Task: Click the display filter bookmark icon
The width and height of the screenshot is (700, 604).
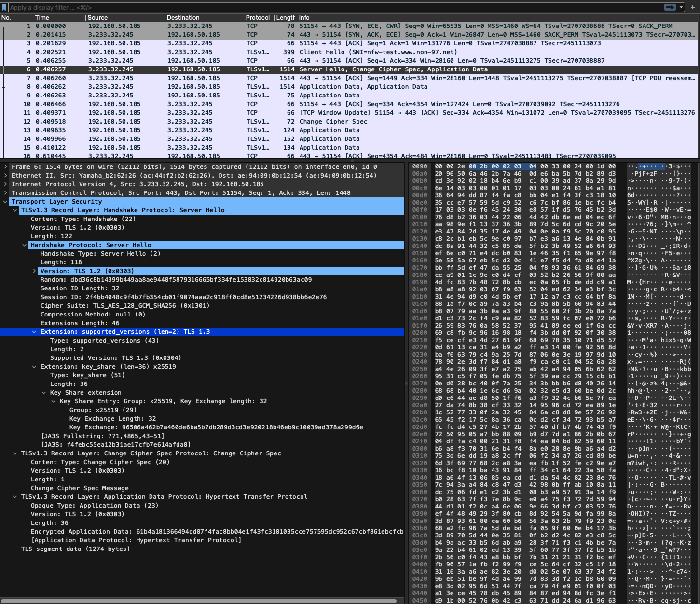Action: click(4, 7)
